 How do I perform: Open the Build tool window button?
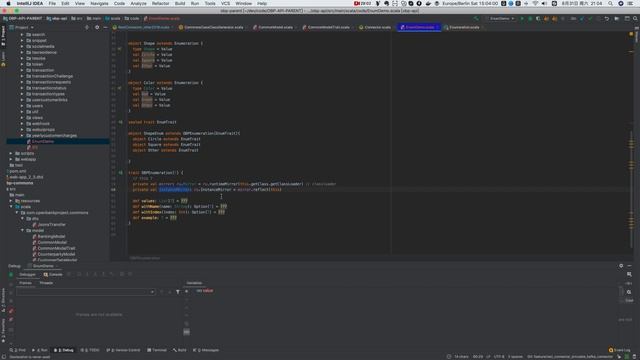(180, 350)
